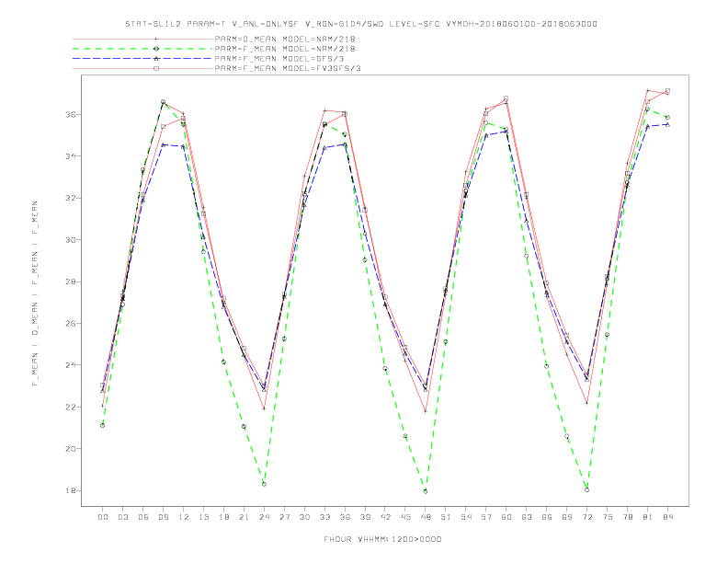Viewport: 728px width, 563px height.
Task: Click the x-axis forecast hour label 27
Action: tap(284, 517)
